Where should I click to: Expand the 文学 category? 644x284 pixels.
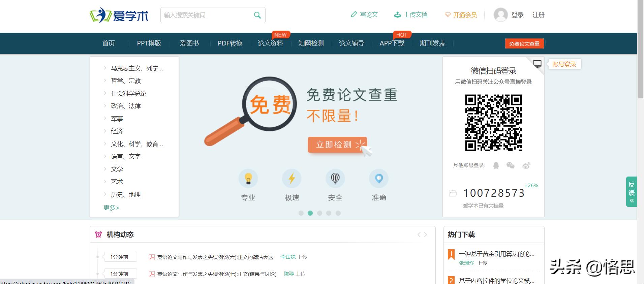117,169
